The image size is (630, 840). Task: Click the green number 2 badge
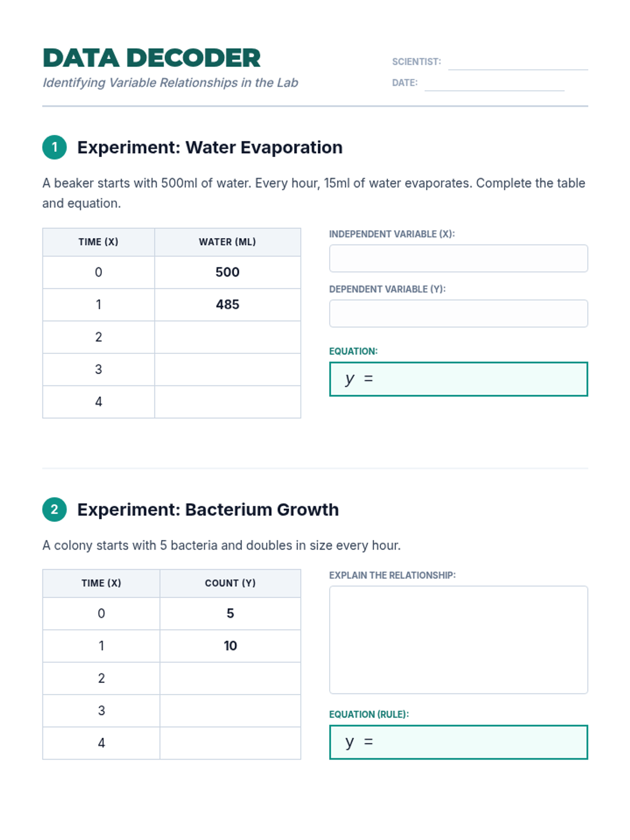[x=55, y=510]
